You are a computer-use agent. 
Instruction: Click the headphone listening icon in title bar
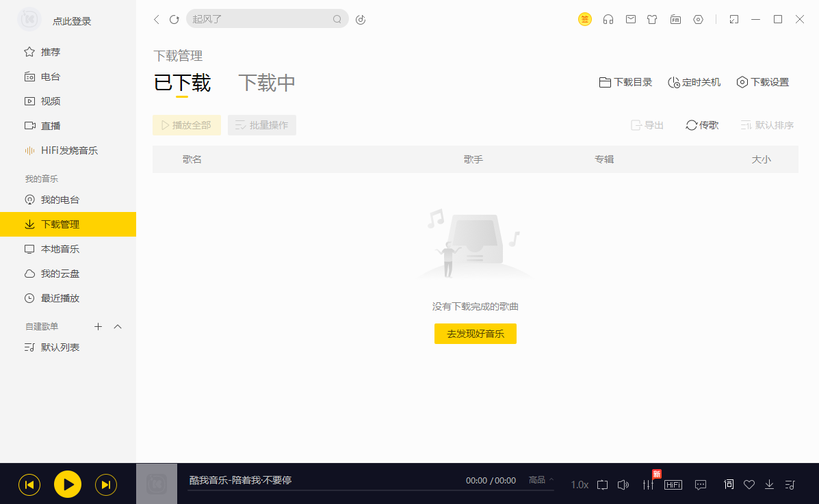pos(608,19)
